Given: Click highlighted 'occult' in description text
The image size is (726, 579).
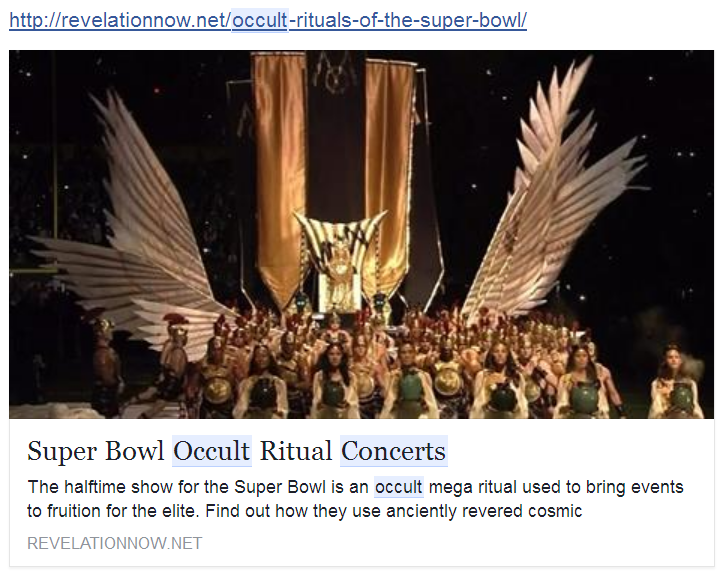Looking at the screenshot, I should tap(399, 487).
